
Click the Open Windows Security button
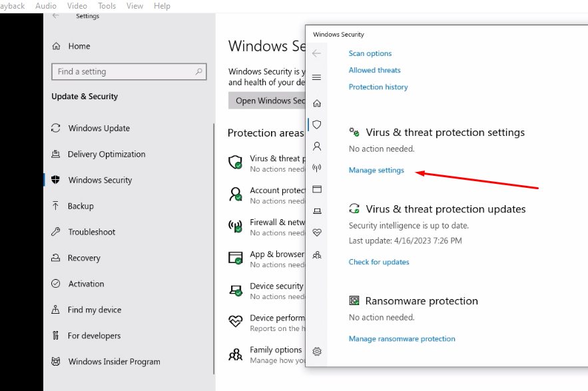tap(267, 101)
